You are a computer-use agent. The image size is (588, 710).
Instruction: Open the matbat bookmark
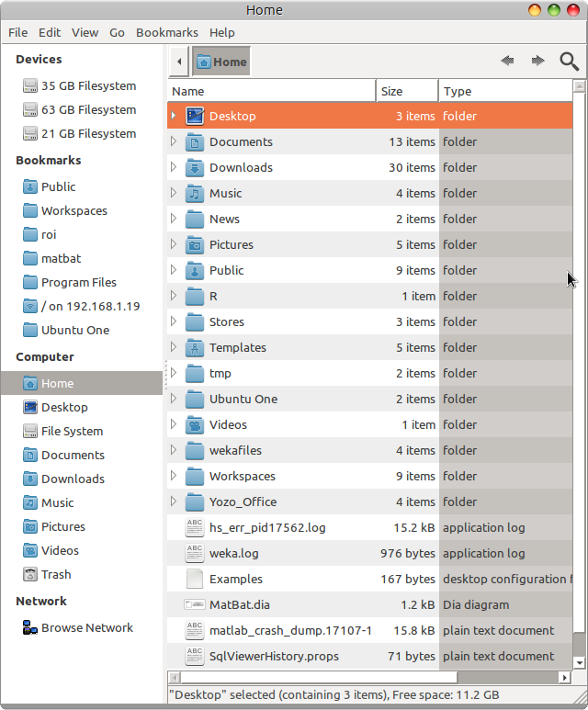[62, 258]
